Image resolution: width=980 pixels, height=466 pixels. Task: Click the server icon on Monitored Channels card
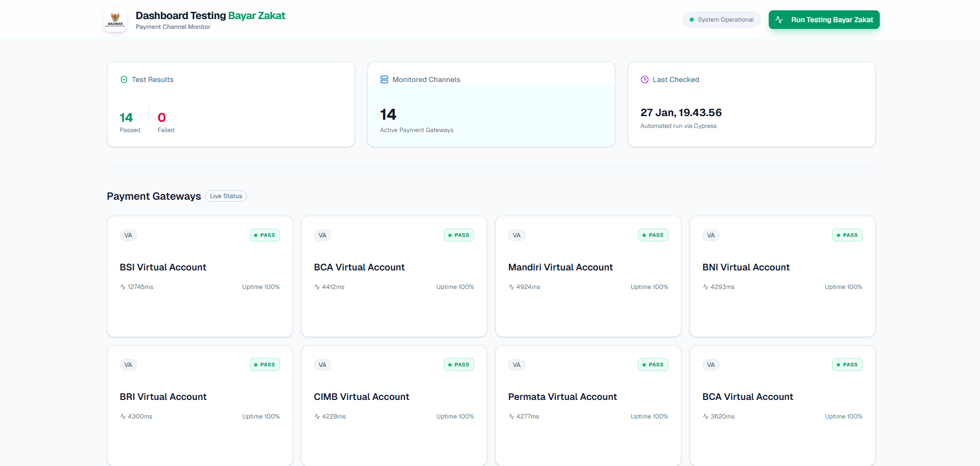[x=384, y=79]
